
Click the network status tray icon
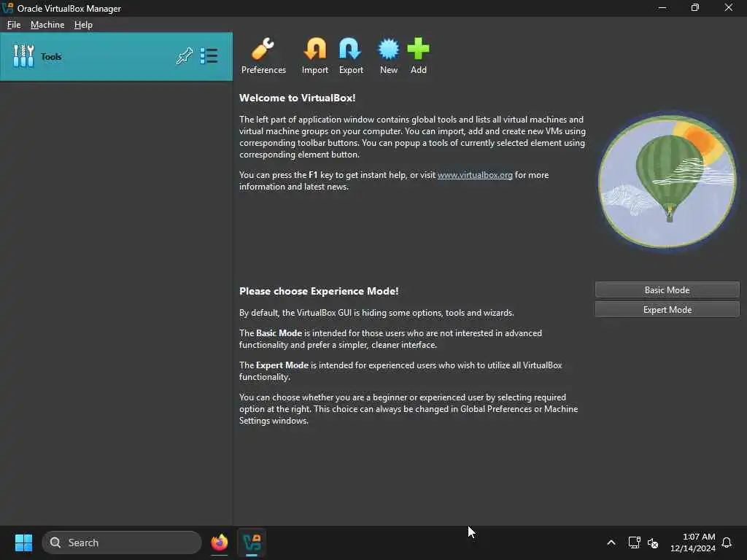(634, 542)
